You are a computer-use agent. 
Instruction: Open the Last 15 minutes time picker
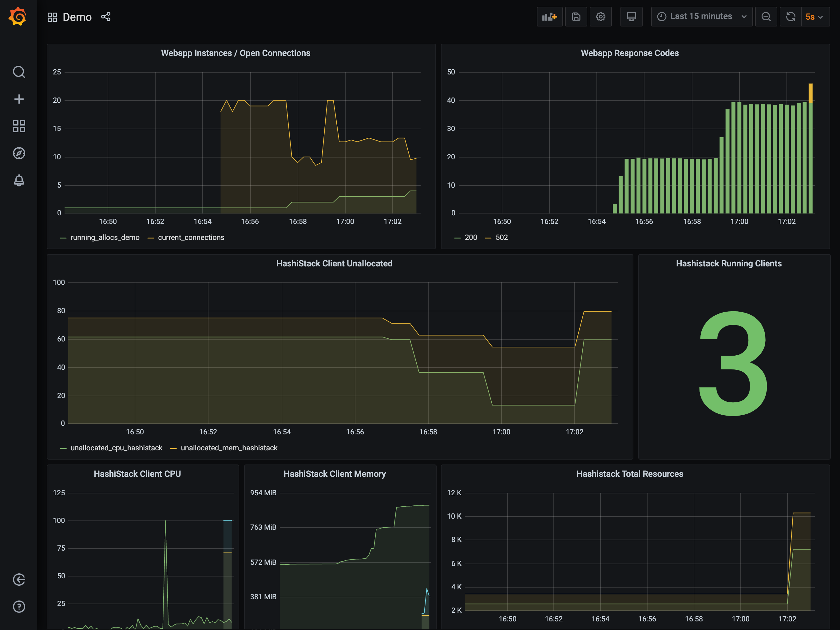tap(702, 17)
